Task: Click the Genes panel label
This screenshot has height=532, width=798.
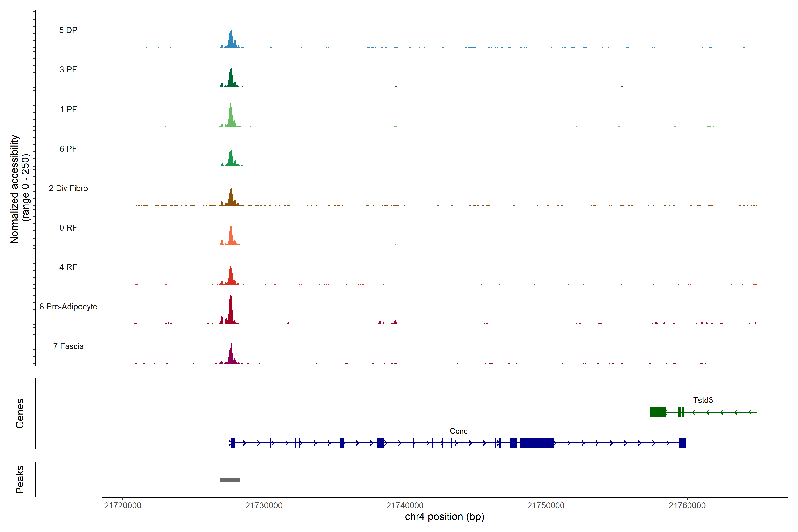Action: pyautogui.click(x=20, y=413)
